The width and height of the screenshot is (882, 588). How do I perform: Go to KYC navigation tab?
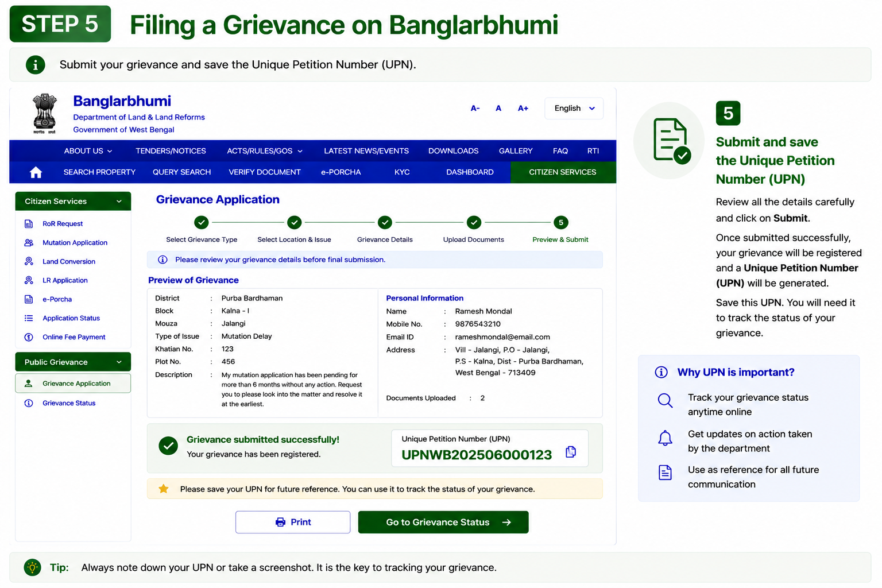(402, 172)
